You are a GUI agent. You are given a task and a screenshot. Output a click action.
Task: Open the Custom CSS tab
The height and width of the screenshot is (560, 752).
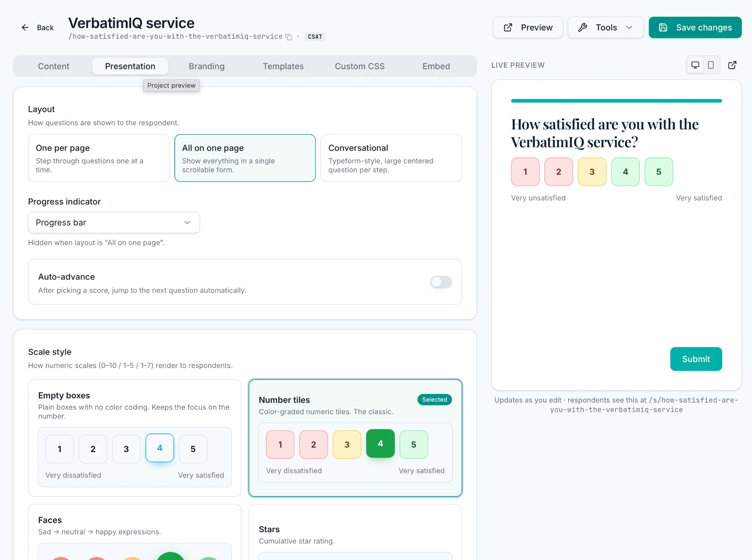tap(360, 66)
